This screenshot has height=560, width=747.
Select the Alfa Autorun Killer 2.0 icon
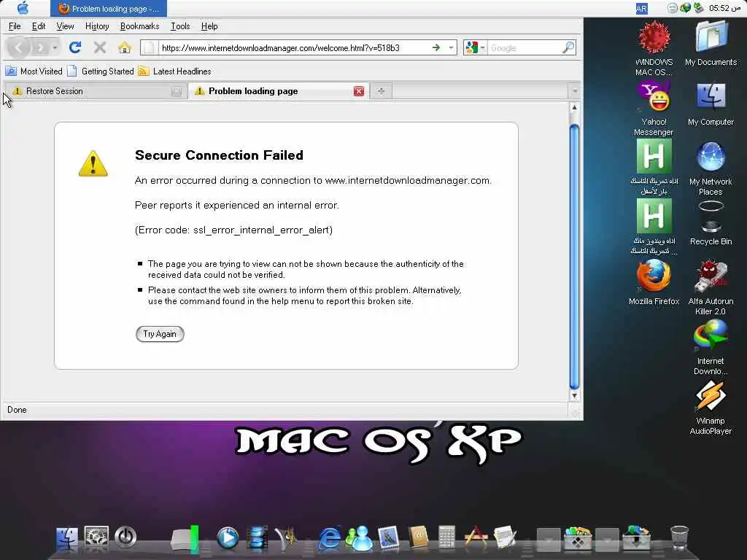tap(711, 287)
